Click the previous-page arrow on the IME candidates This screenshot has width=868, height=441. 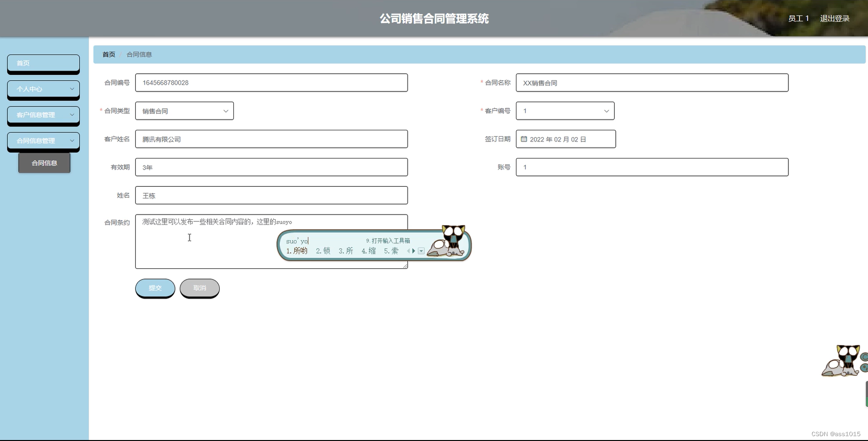tap(408, 251)
